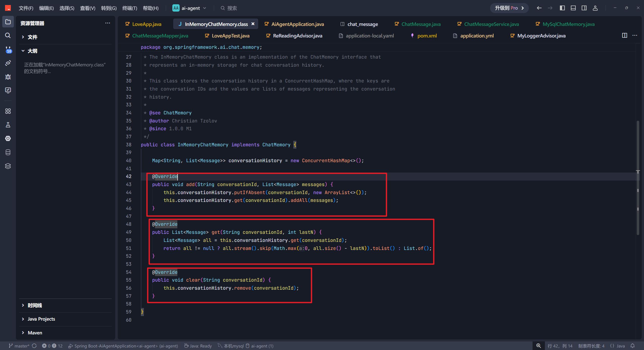The image size is (644, 350).
Task: Open the 终端(T) menu
Action: click(130, 8)
